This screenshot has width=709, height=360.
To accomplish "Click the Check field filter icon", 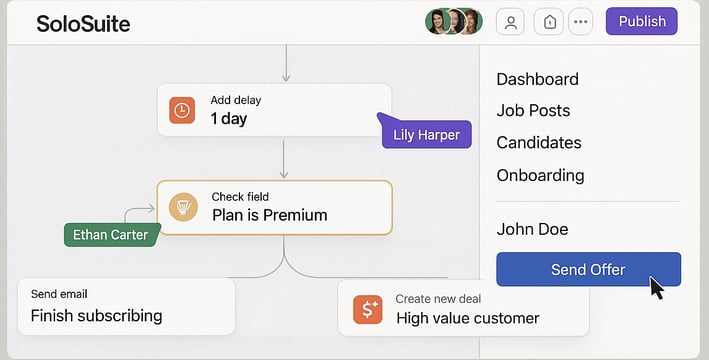I will (183, 207).
